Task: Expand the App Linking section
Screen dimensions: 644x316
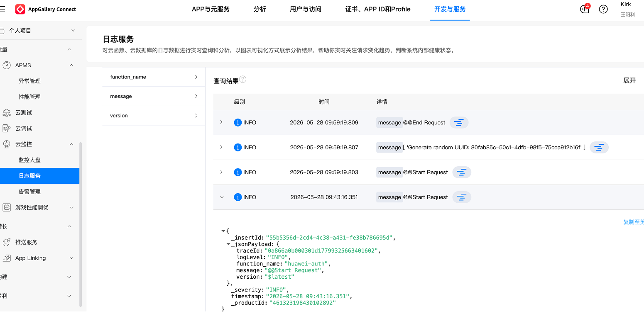Action: pyautogui.click(x=71, y=258)
